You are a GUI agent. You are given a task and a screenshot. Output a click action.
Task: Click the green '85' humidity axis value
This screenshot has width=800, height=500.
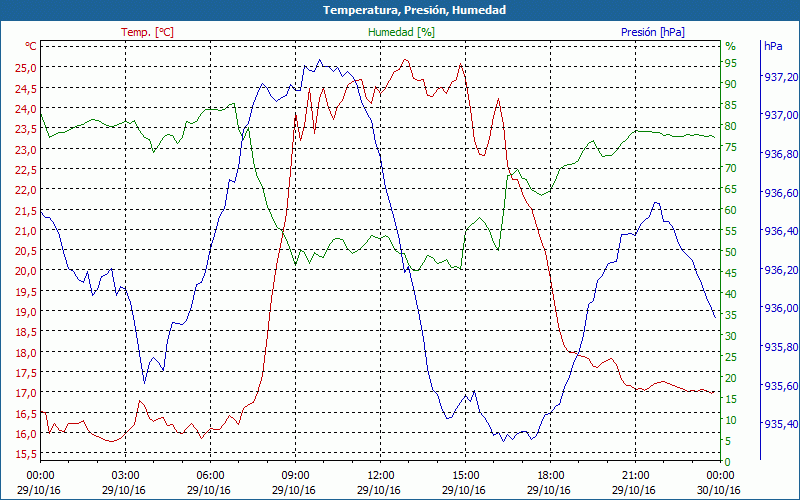pos(731,105)
